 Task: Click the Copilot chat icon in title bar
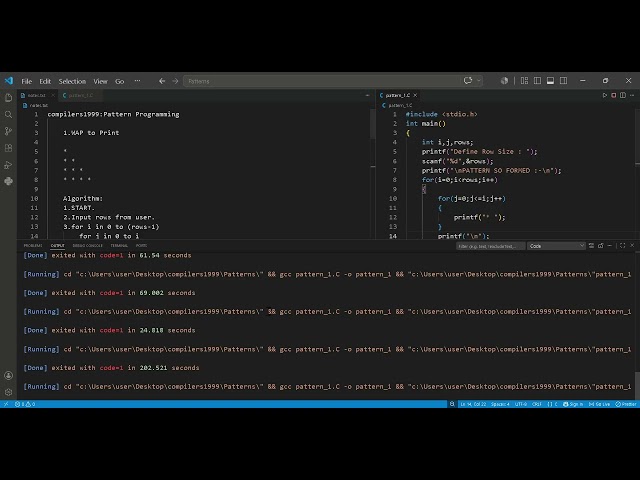click(x=468, y=81)
